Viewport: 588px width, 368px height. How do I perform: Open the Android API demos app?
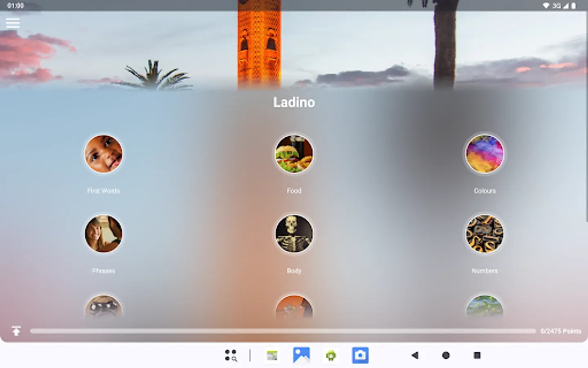point(331,355)
